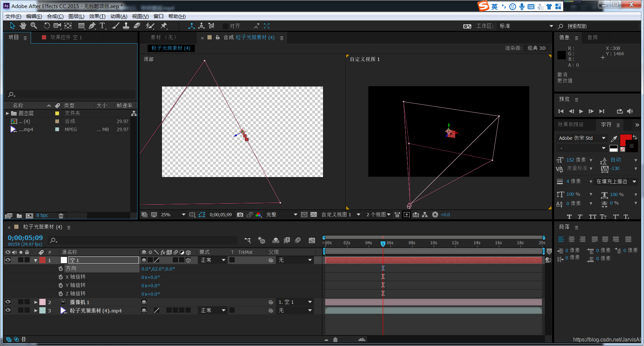This screenshot has width=644, height=346.
Task: Click the current time indicator in timeline
Action: click(383, 244)
